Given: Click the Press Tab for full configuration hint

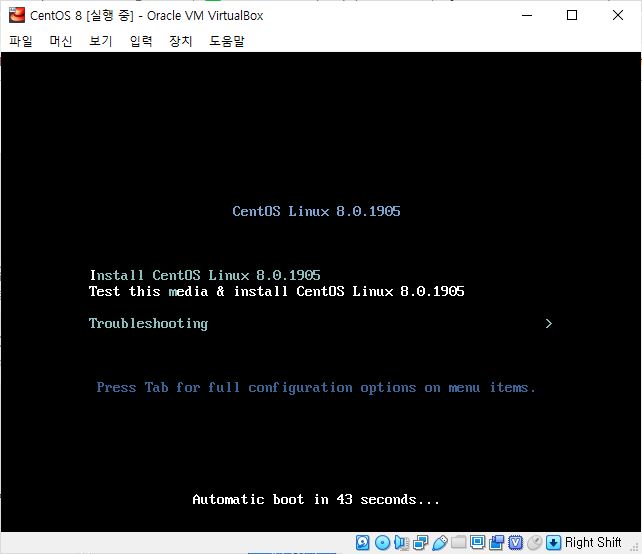Looking at the screenshot, I should (316, 388).
